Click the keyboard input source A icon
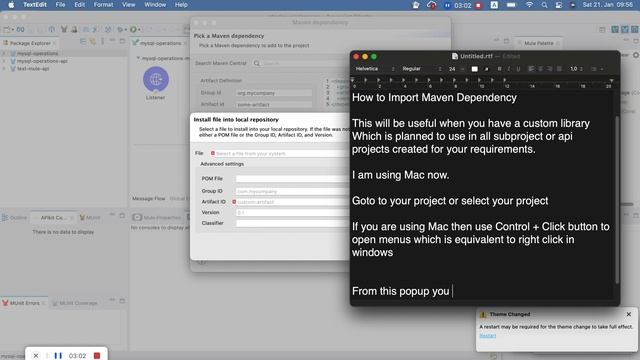Screen dimensions: 640x360 pos(494,5)
